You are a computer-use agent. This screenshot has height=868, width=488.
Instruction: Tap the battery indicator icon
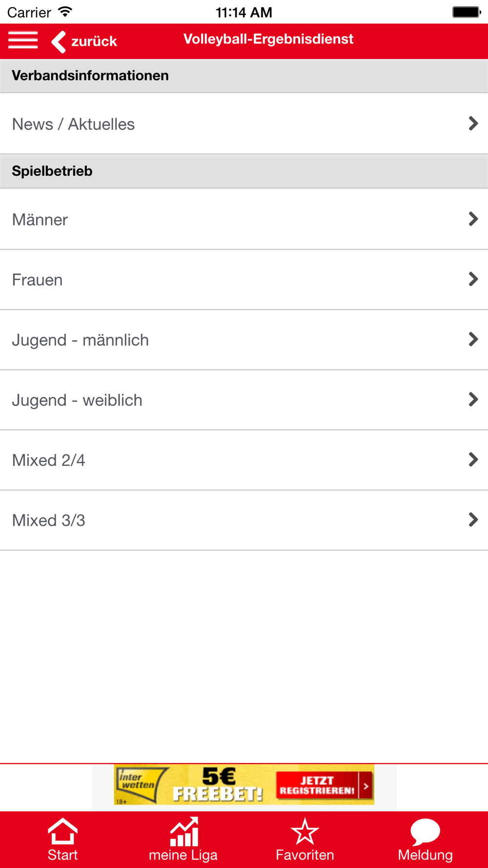[x=467, y=12]
